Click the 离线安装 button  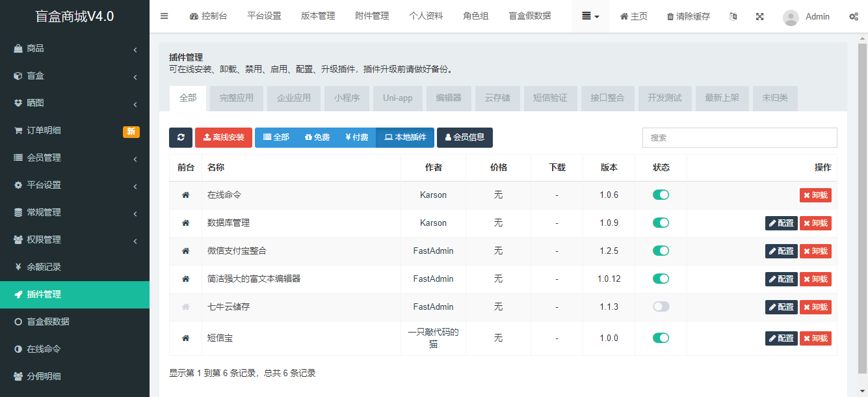(224, 137)
